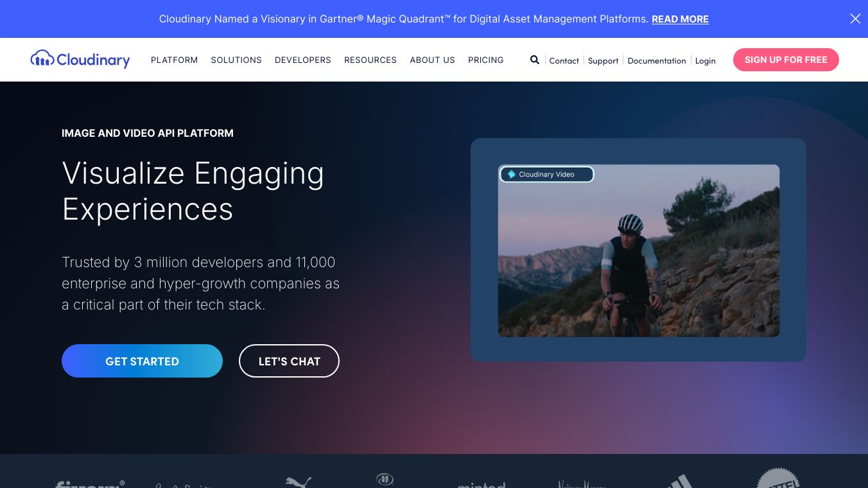The height and width of the screenshot is (488, 868).
Task: Close the Gartner announcement banner
Action: pyautogui.click(x=855, y=19)
